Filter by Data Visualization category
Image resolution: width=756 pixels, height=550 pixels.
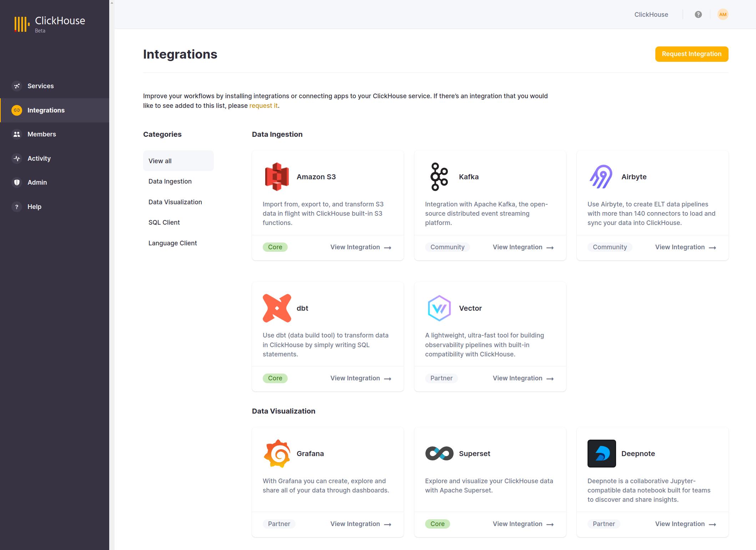[x=175, y=202]
